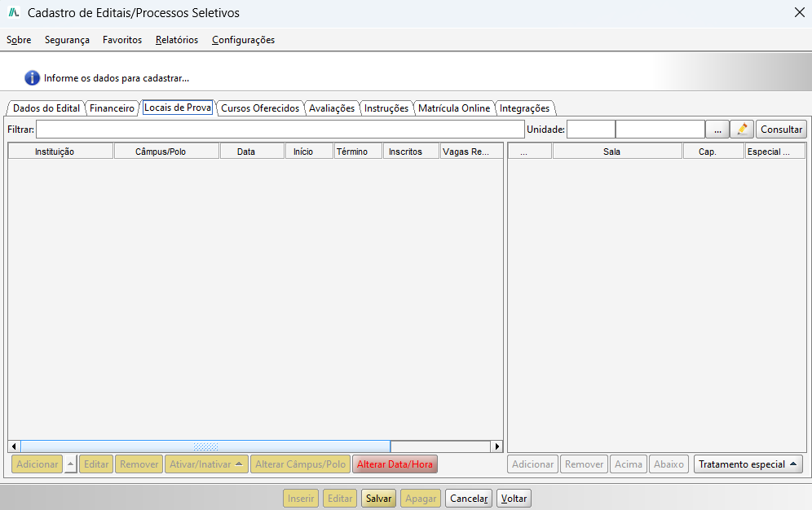This screenshot has height=510, width=812.
Task: Open the Tratamento especial dropdown
Action: [x=748, y=464]
